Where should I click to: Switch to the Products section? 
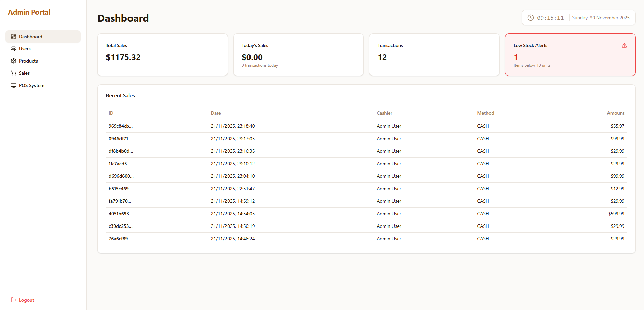(29, 61)
